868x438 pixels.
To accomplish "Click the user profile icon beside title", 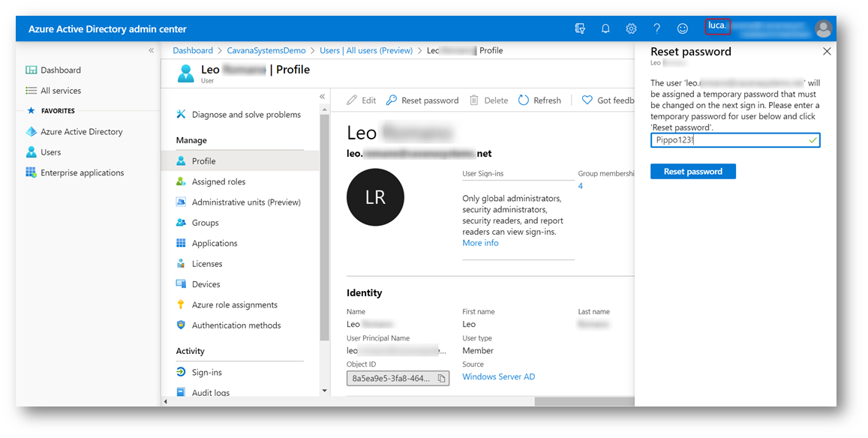I will (185, 73).
